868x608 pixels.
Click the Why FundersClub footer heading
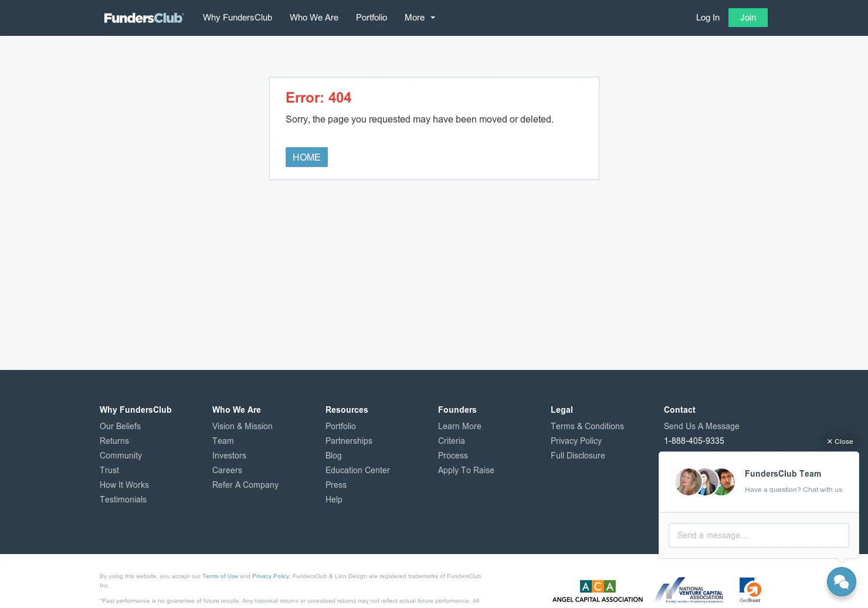pyautogui.click(x=135, y=410)
